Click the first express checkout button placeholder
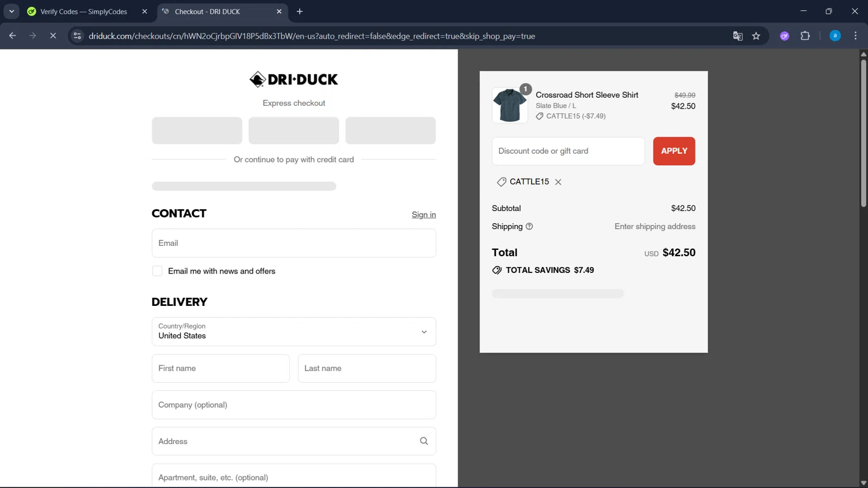The width and height of the screenshot is (868, 488). [x=197, y=131]
